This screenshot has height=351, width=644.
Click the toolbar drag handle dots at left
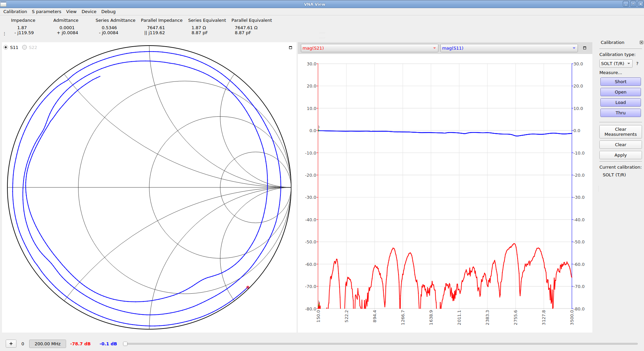coord(4,34)
